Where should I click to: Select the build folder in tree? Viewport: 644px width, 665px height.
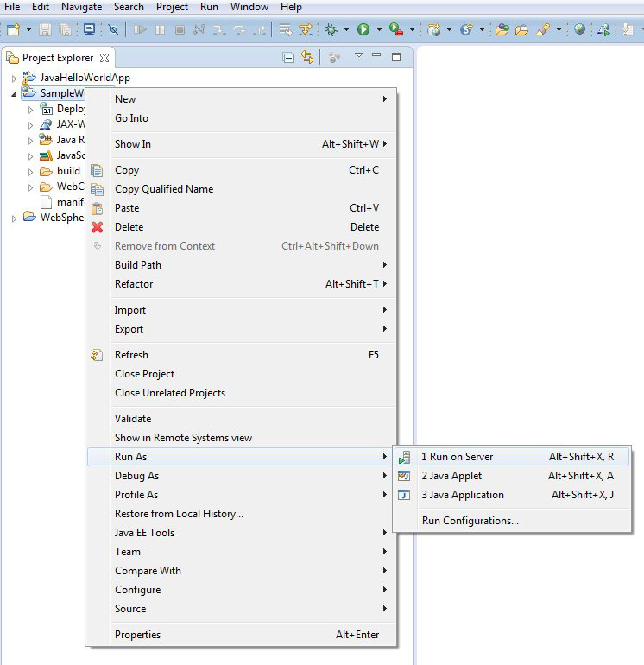(x=68, y=171)
